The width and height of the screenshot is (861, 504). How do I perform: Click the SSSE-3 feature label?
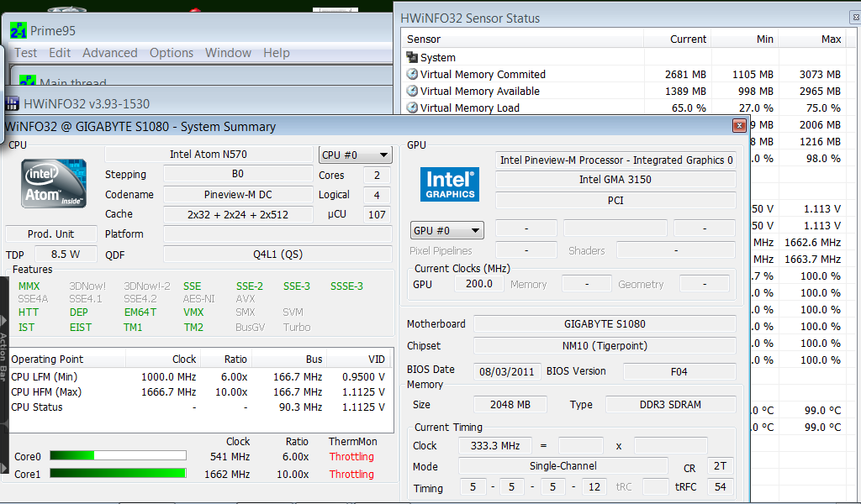point(346,286)
